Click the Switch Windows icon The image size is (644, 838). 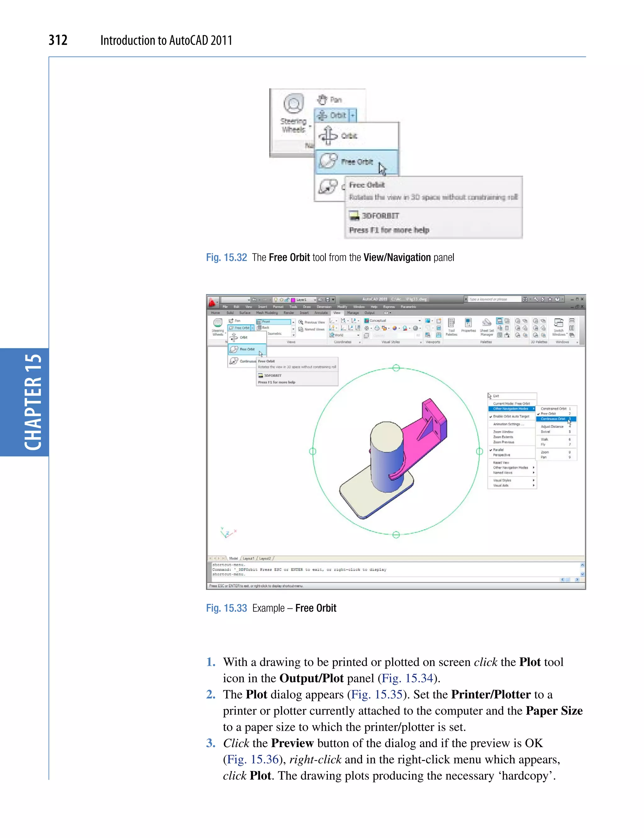558,323
